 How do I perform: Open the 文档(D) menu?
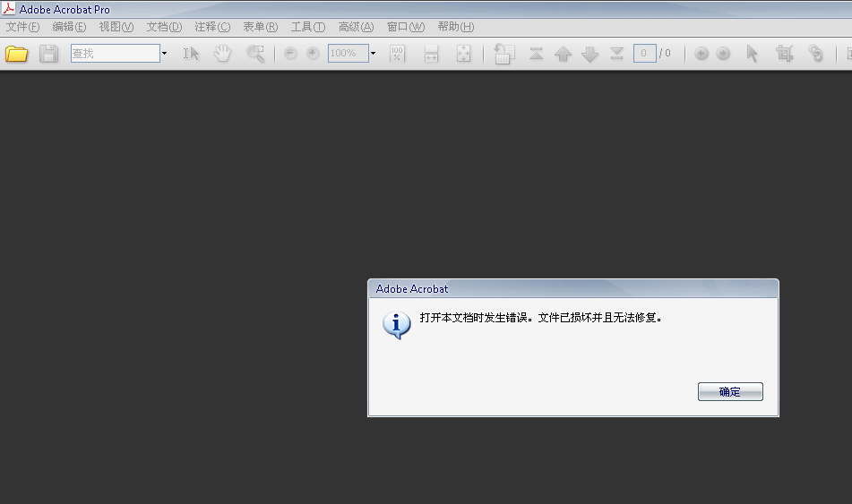(164, 27)
